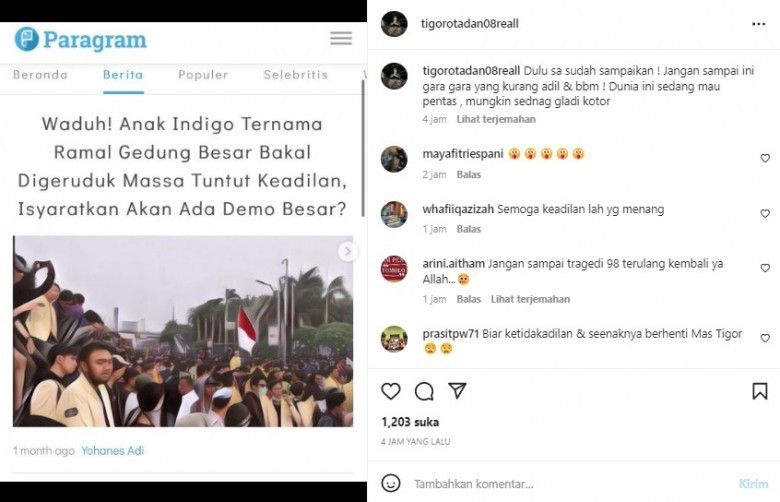
Task: Open the Paragram hamburger menu
Action: click(x=341, y=38)
